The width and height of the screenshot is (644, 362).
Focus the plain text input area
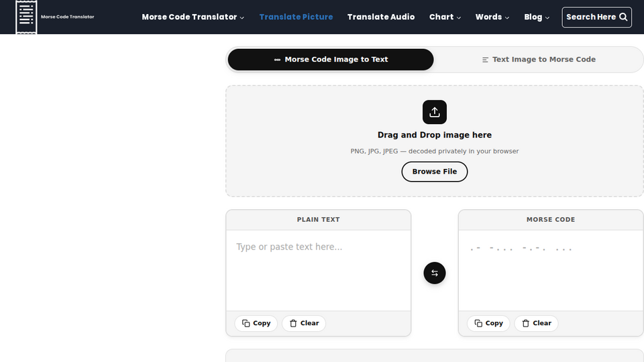click(x=318, y=270)
